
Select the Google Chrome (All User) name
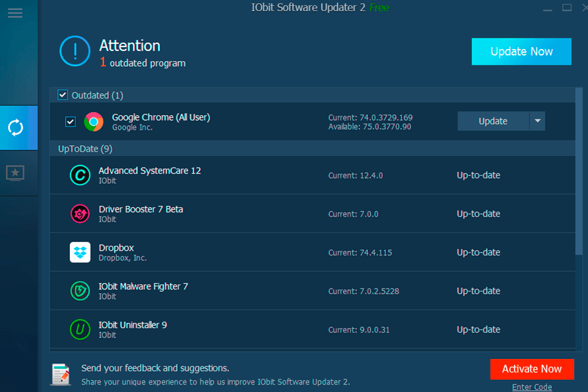point(161,118)
